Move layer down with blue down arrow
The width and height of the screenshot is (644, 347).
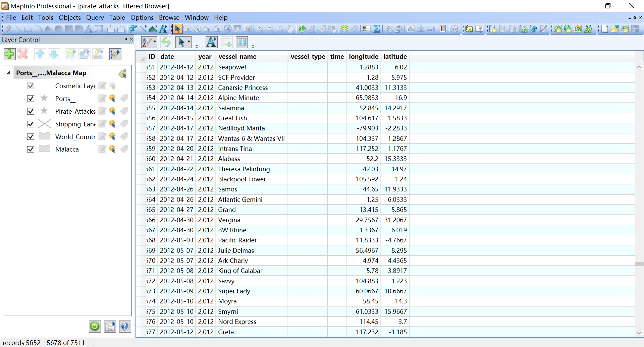coord(54,54)
